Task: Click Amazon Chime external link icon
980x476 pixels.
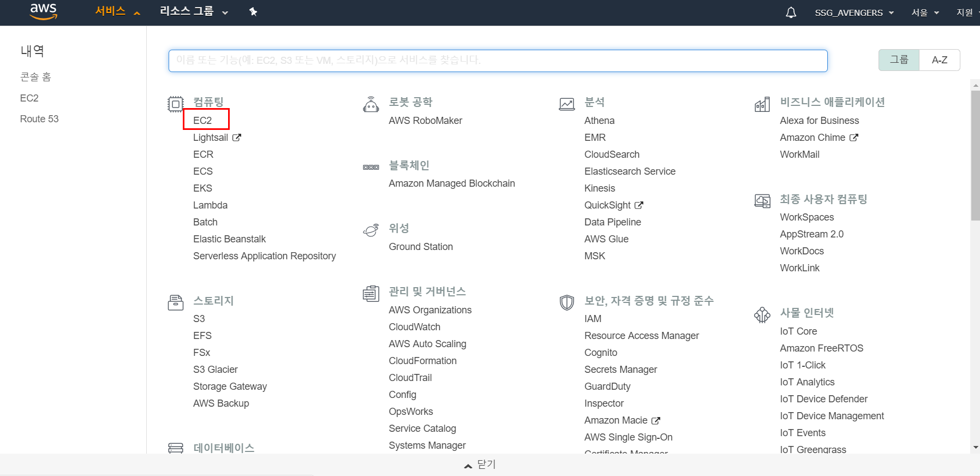Action: click(853, 138)
